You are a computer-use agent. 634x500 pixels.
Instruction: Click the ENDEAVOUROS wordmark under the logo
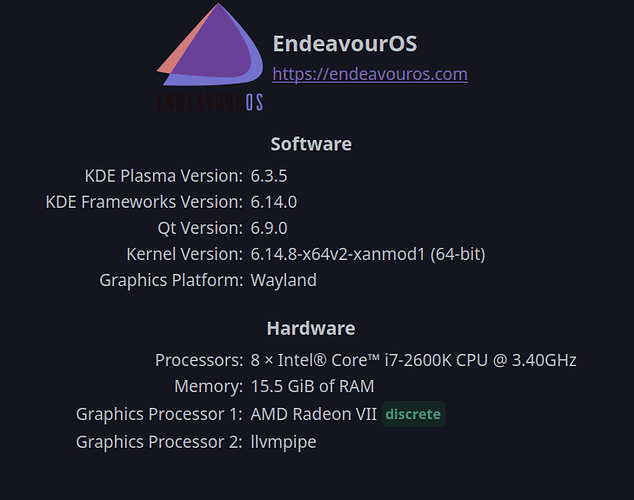210,102
